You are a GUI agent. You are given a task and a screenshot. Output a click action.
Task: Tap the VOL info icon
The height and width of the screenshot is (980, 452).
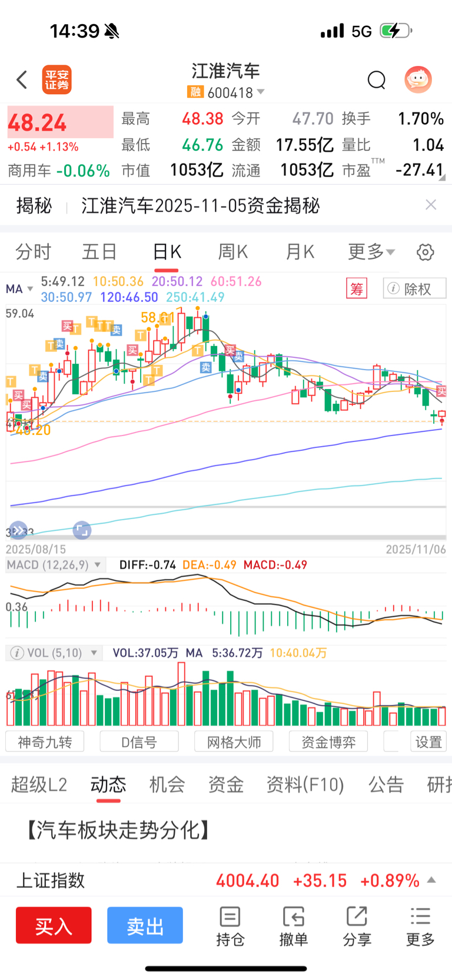[18, 653]
